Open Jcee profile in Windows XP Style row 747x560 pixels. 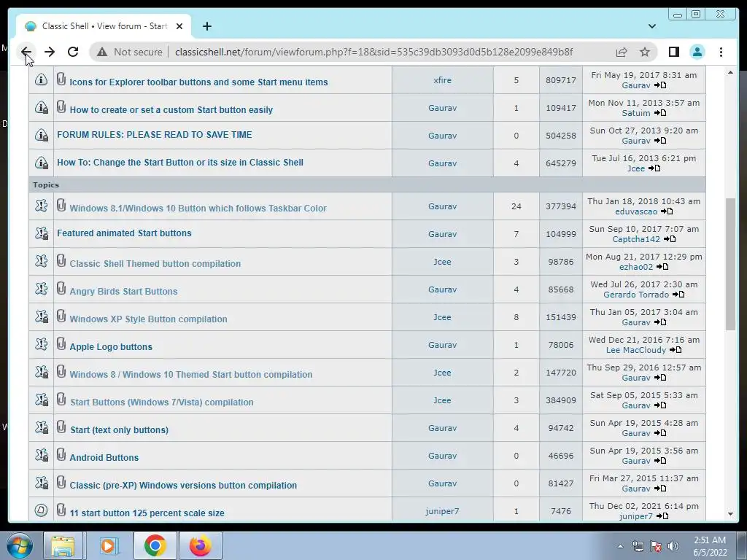click(442, 317)
